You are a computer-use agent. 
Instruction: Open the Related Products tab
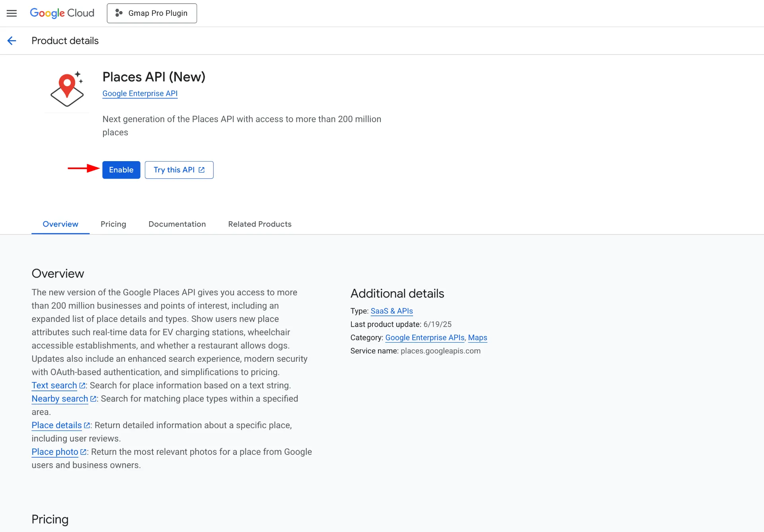point(260,224)
